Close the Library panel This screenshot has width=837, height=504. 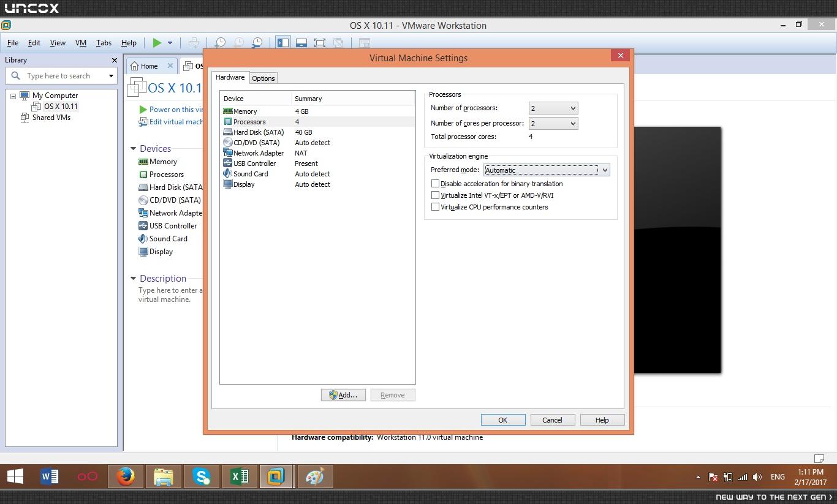click(x=114, y=60)
